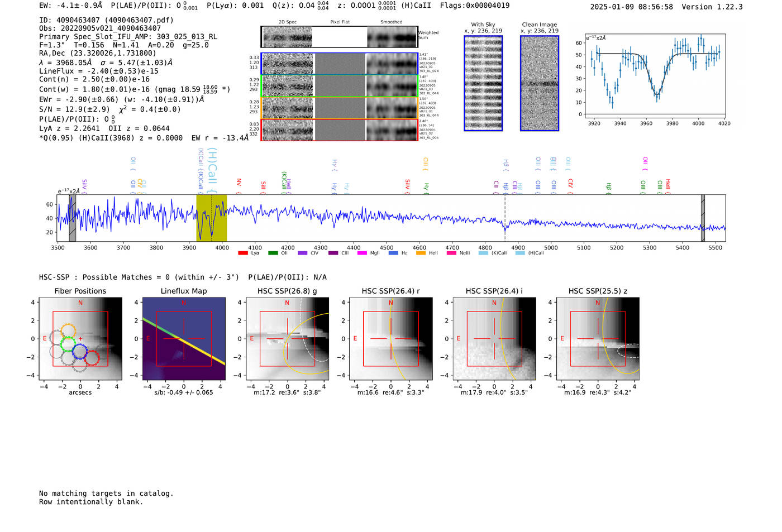
Task: Click the 'Cont(n) = 2.50(±0.00)e-16' line
Action: (x=94, y=79)
